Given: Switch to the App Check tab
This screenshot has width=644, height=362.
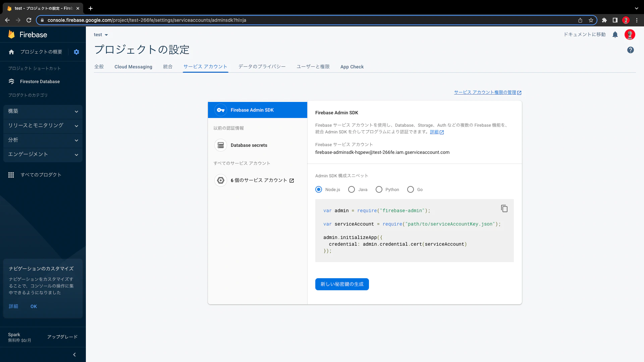Looking at the screenshot, I should tap(352, 67).
